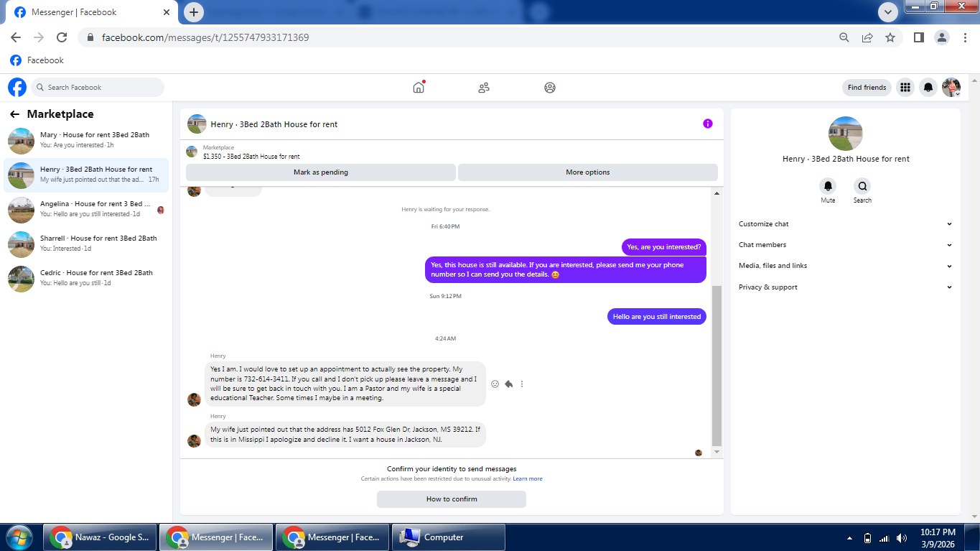Open more options dots beside Henry's message

[522, 384]
